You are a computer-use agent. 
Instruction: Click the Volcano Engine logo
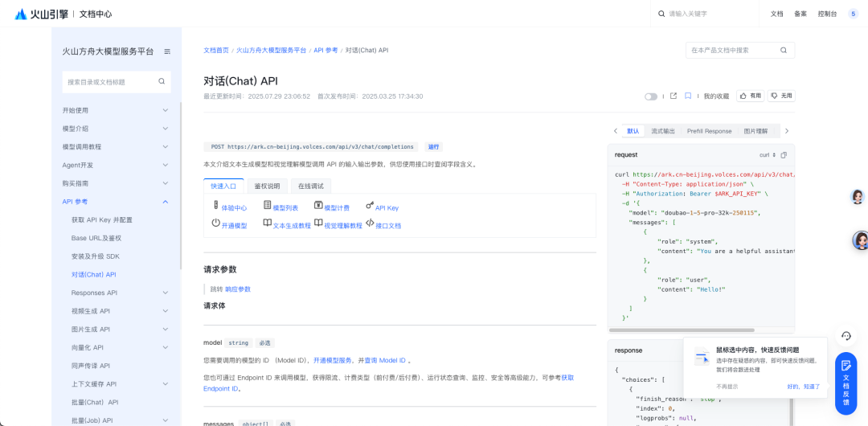41,14
